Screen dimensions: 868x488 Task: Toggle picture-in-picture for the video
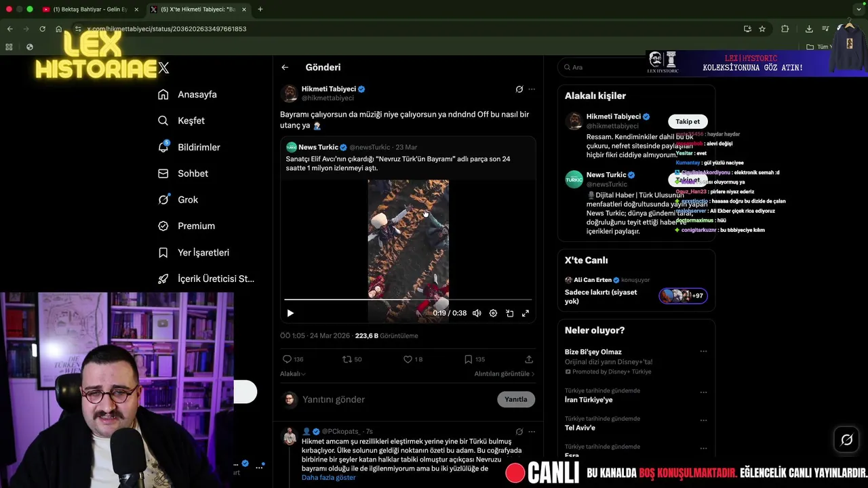tap(509, 313)
